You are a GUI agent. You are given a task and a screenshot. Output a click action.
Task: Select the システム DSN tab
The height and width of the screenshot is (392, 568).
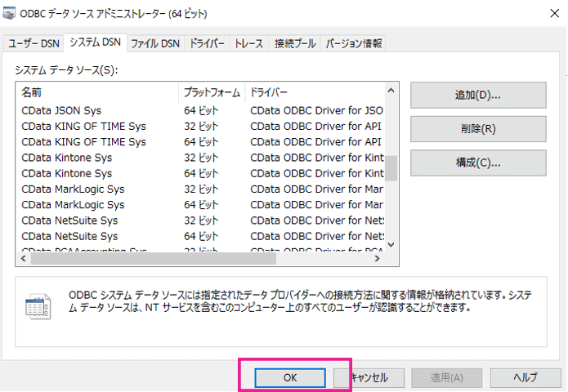tap(96, 42)
